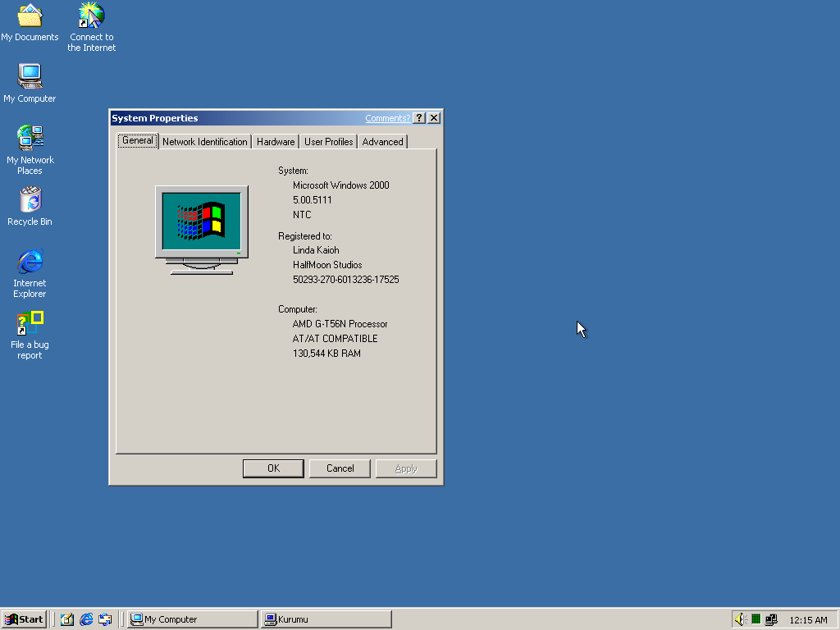840x630 pixels.
Task: Open the My Documents desktop icon
Action: click(30, 22)
